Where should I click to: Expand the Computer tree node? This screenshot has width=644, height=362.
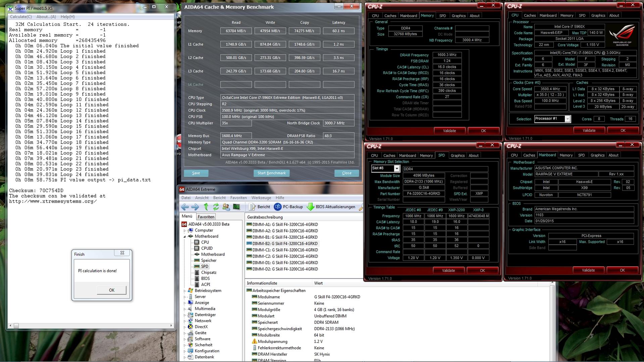pyautogui.click(x=185, y=230)
